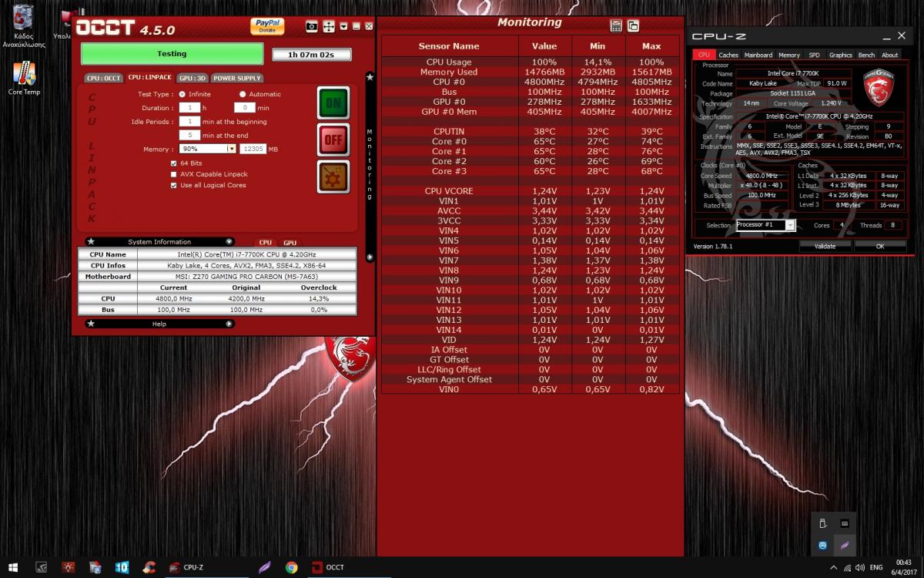
Task: Collapse the System Information section arrow
Action: click(x=229, y=242)
